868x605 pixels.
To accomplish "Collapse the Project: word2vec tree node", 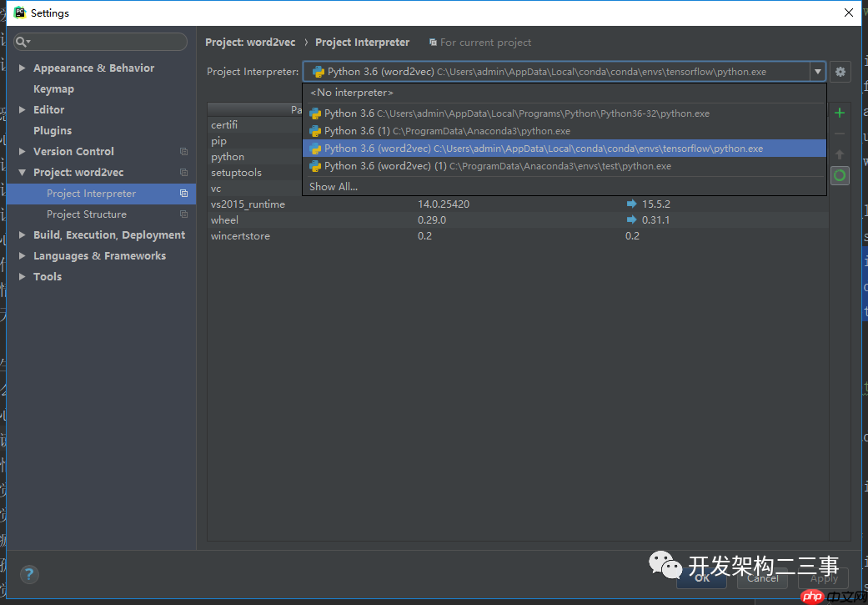I will pyautogui.click(x=23, y=173).
